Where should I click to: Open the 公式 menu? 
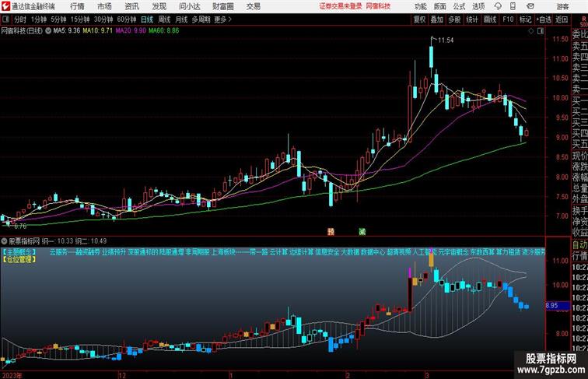(459, 6)
